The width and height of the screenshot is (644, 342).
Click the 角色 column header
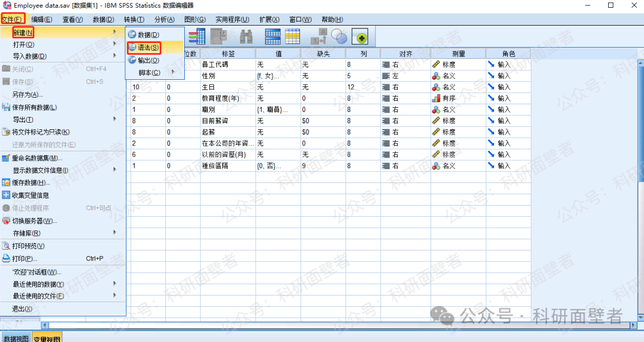point(509,54)
